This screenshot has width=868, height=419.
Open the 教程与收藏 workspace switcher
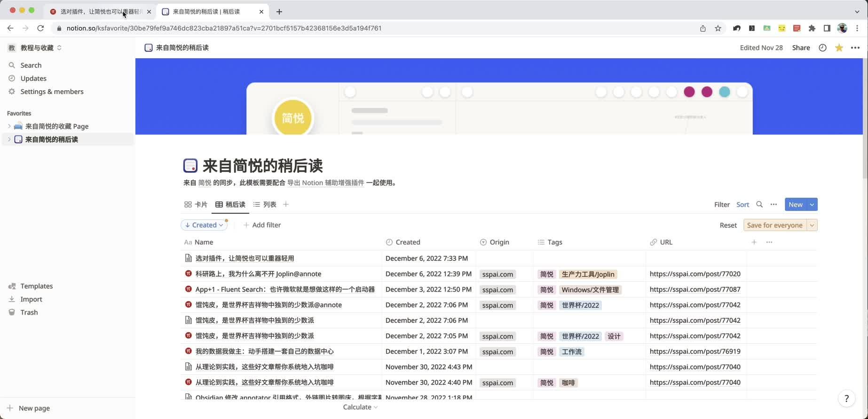(35, 47)
